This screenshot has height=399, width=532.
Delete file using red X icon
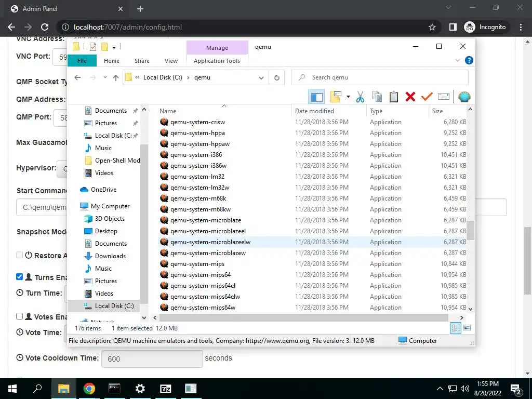pyautogui.click(x=410, y=97)
